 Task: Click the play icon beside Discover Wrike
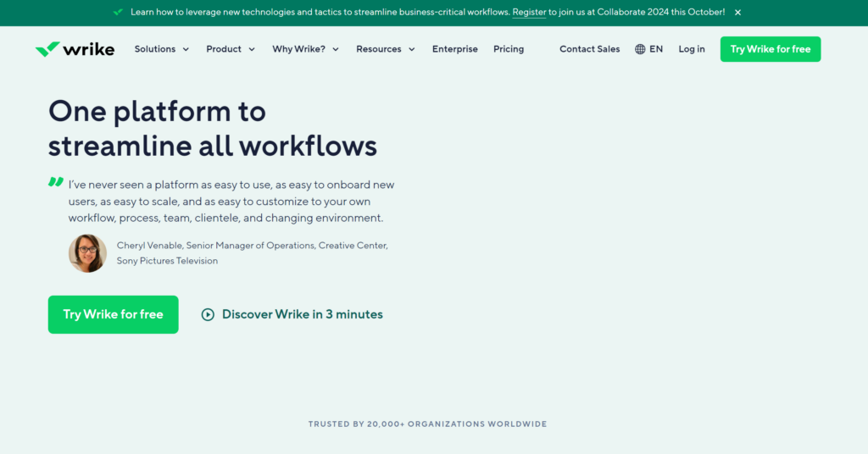[x=208, y=314]
